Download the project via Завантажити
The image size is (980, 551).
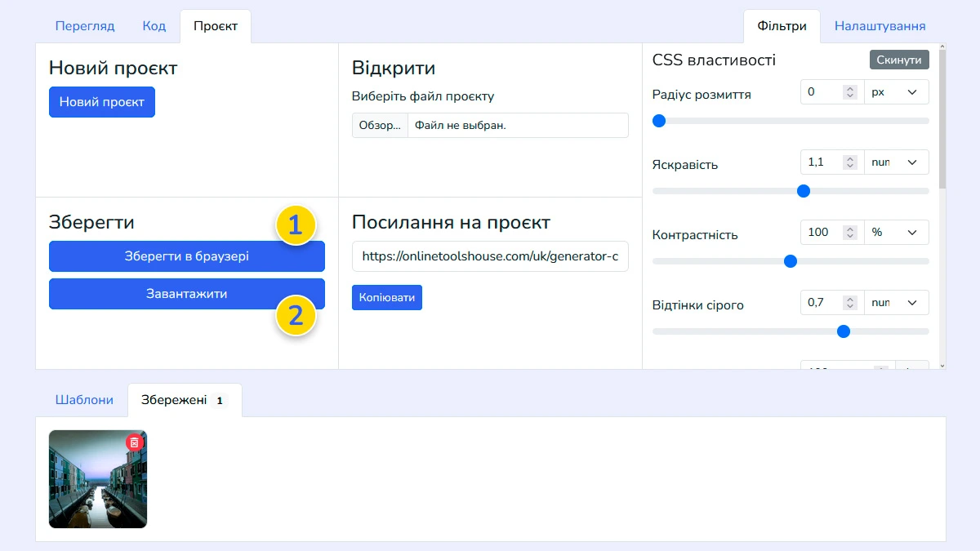187,294
